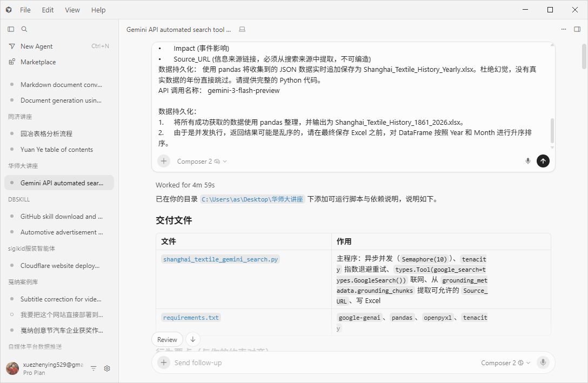Open settings gear in sidebar footer
This screenshot has height=383, width=588.
click(107, 368)
